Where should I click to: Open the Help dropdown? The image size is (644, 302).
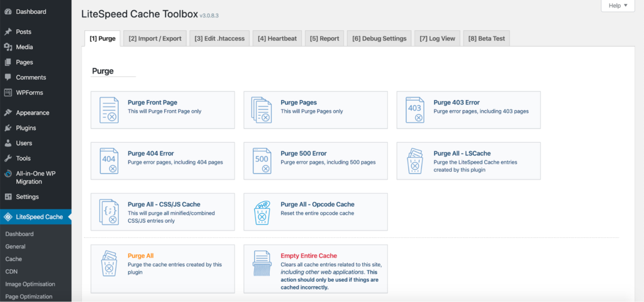click(618, 6)
